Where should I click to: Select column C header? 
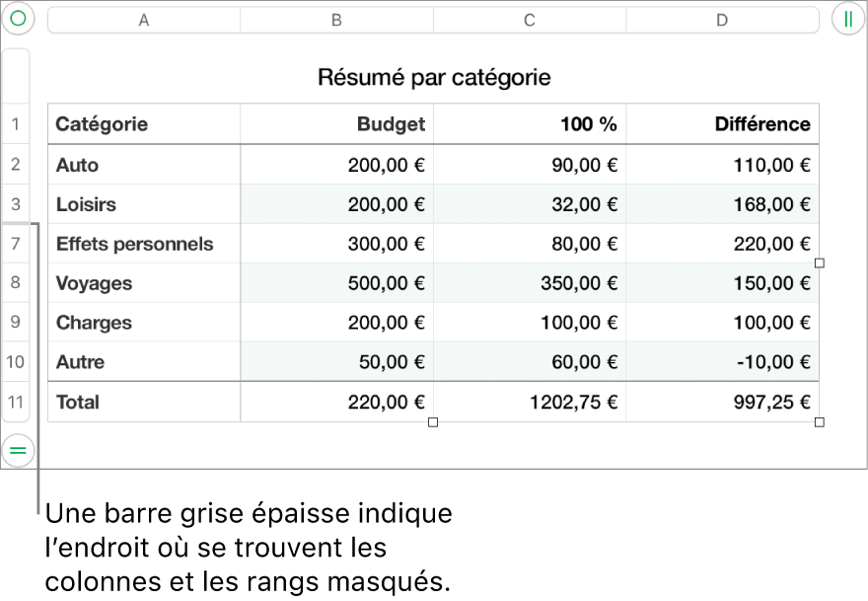pyautogui.click(x=530, y=20)
